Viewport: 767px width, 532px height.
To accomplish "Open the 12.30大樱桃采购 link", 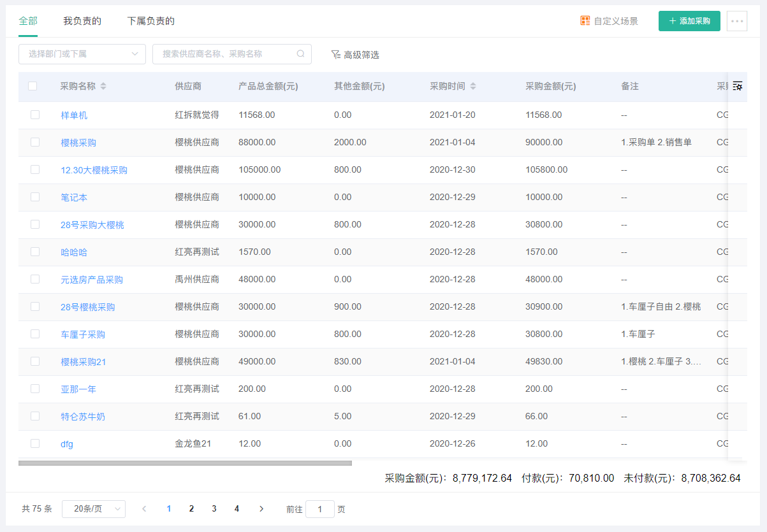I will [x=94, y=170].
